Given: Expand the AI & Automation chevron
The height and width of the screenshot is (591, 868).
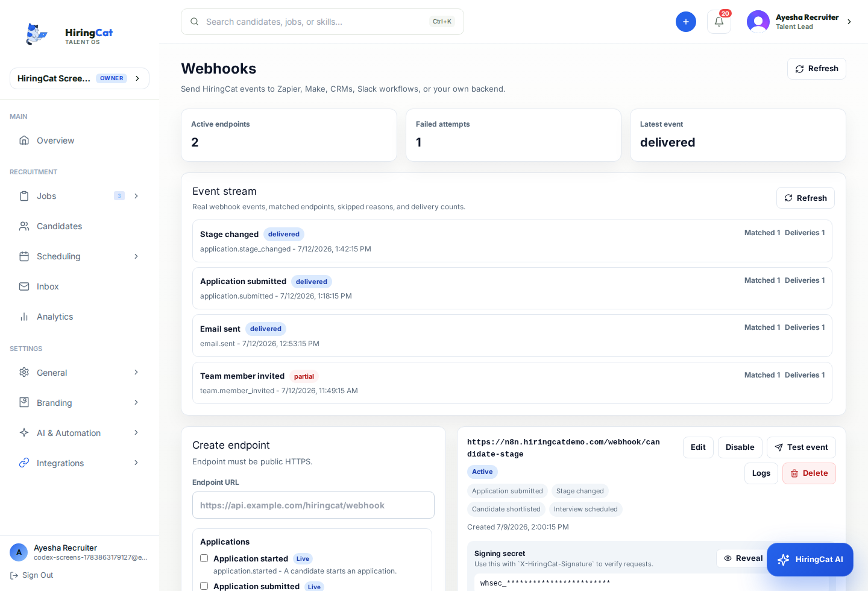Looking at the screenshot, I should [x=136, y=433].
